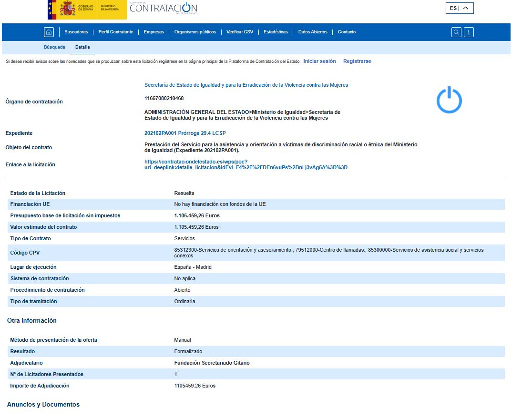Click the Gobierno de España logo
This screenshot has height=418, width=532.
coord(87,10)
